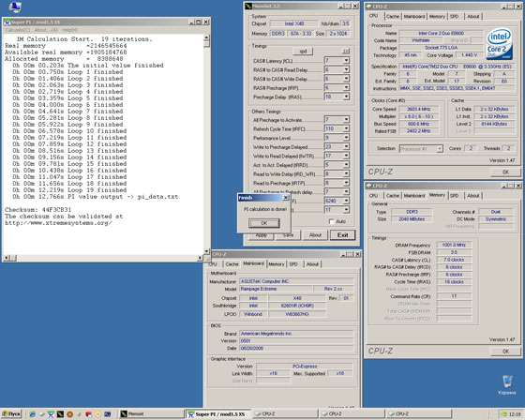
Task: Open Memory tab in CPU-Z Mainboard window
Action: point(277,264)
